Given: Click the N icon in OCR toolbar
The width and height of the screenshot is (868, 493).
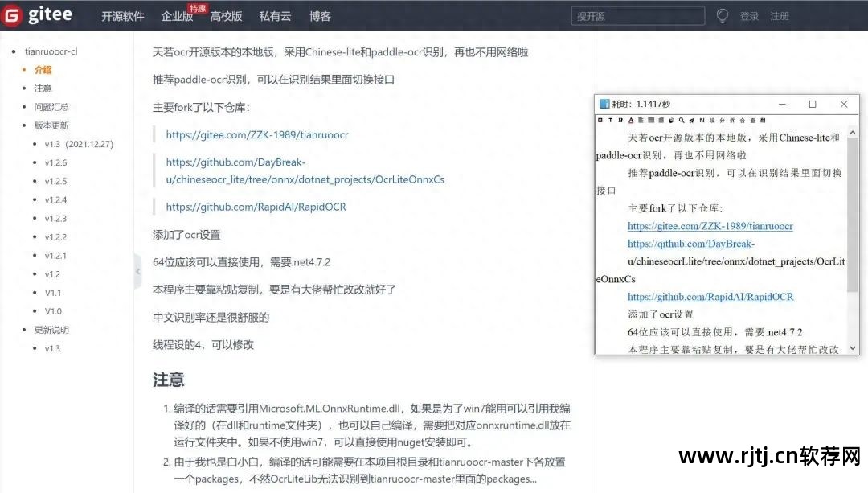Looking at the screenshot, I should pyautogui.click(x=702, y=120).
